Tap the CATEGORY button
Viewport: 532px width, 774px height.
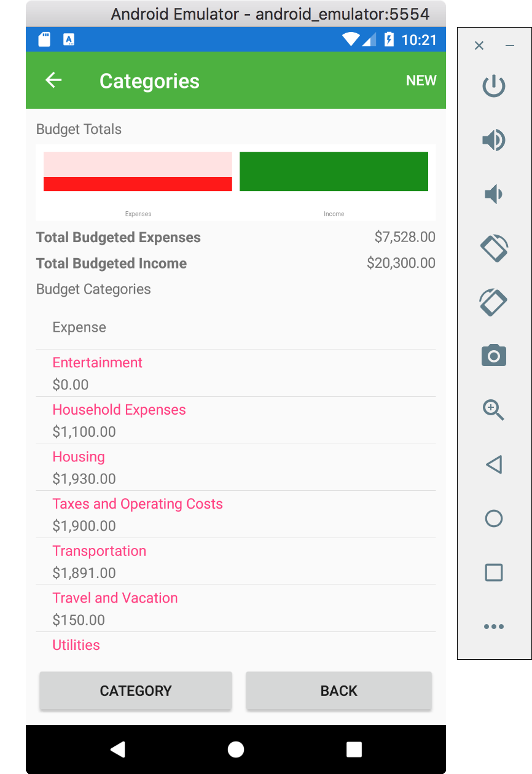pyautogui.click(x=136, y=691)
